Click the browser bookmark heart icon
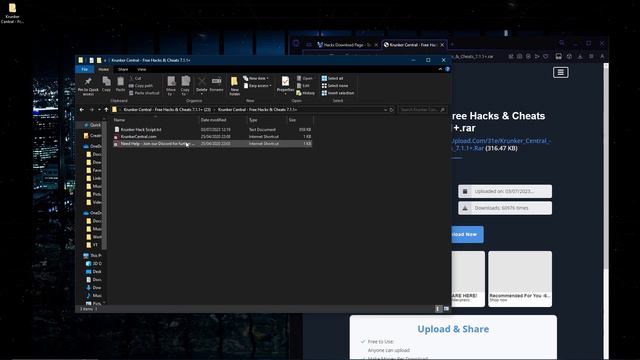Screen dimensions: 640x360 546,57
